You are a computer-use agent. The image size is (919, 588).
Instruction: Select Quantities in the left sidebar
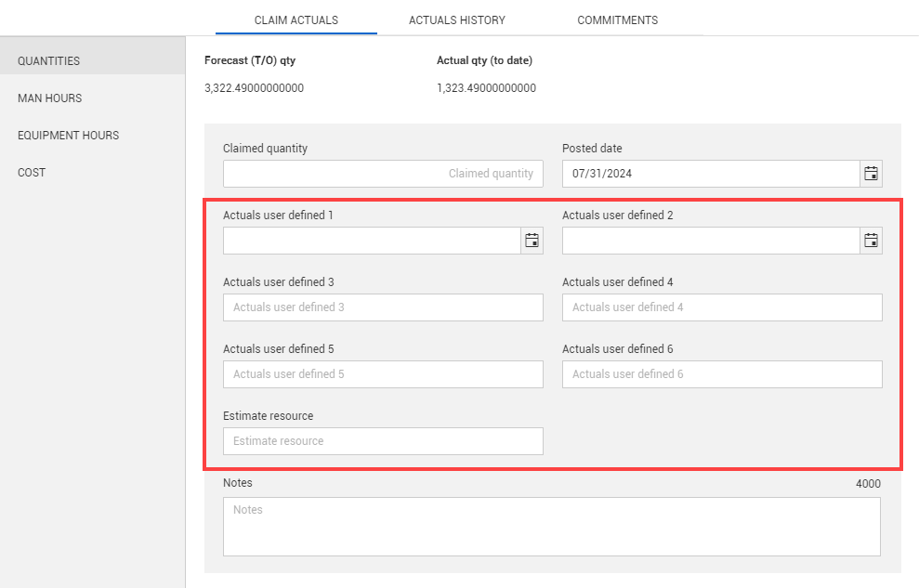49,61
